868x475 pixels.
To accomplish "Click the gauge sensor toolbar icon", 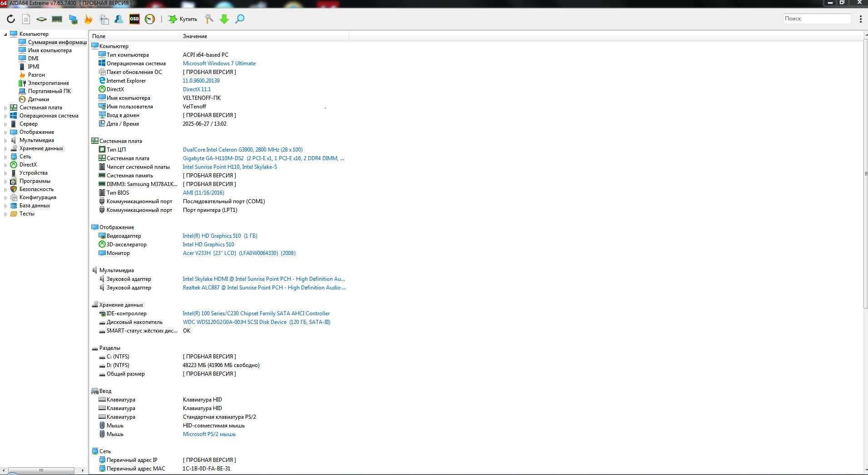I will (150, 19).
